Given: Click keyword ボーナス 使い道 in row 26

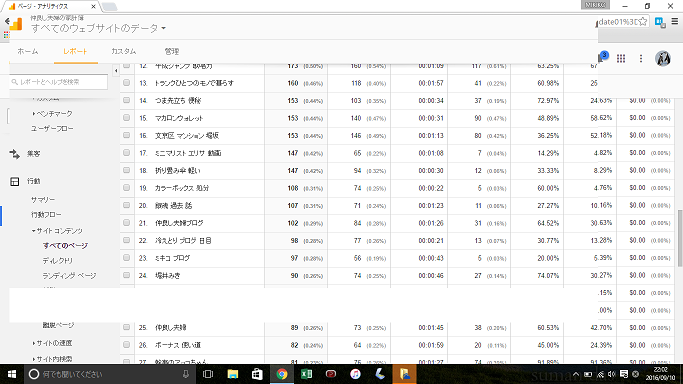Looking at the screenshot, I should pos(178,345).
